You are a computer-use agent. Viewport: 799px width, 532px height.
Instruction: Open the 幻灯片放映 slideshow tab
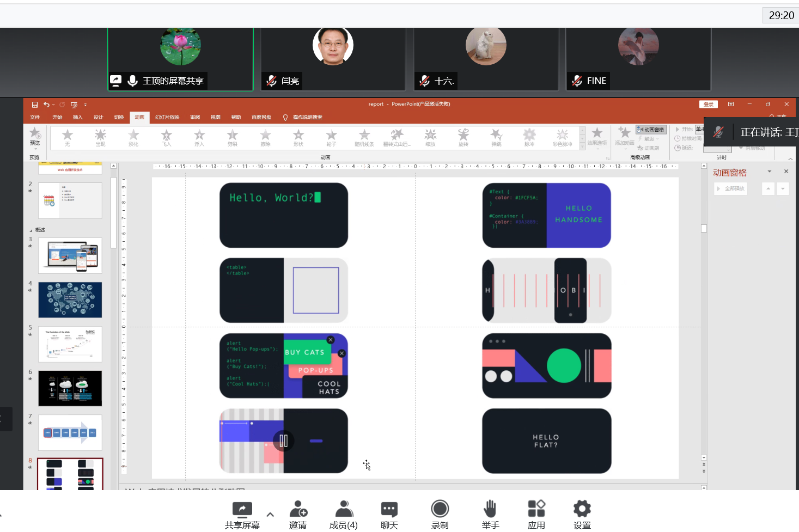click(x=167, y=117)
